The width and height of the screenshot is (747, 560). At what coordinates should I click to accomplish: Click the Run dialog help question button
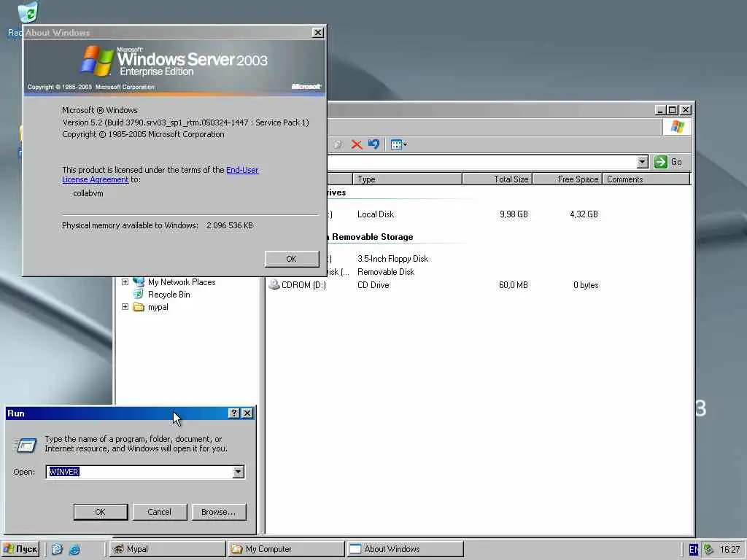pos(233,413)
